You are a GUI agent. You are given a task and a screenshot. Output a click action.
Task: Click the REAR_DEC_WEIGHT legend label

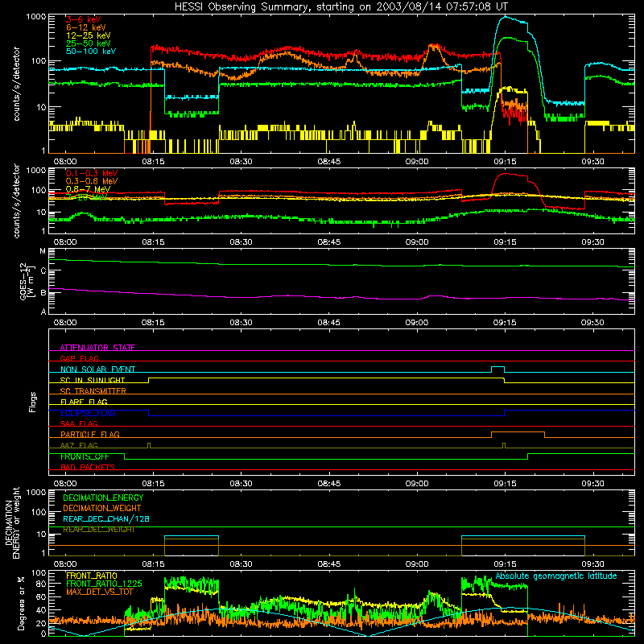[x=98, y=530]
